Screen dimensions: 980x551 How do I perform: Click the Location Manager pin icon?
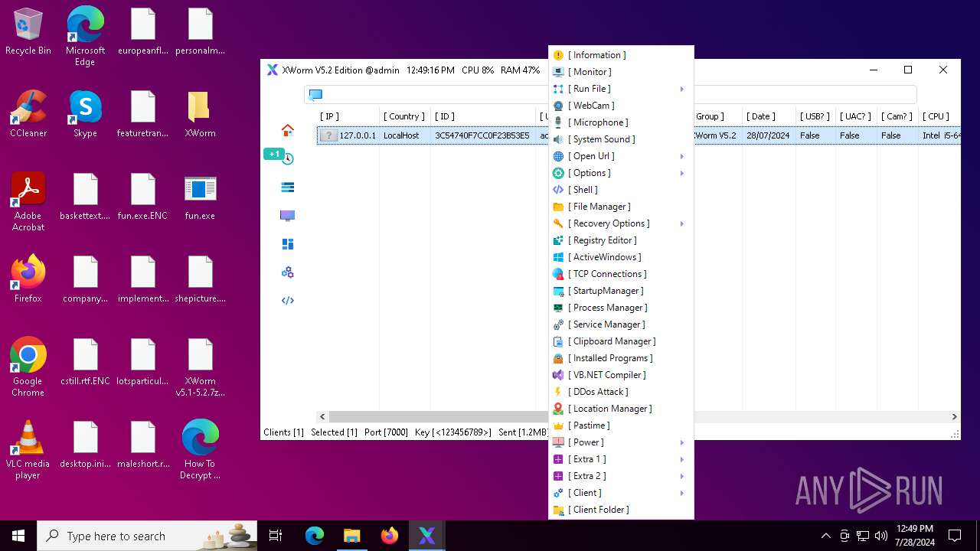pyautogui.click(x=558, y=409)
